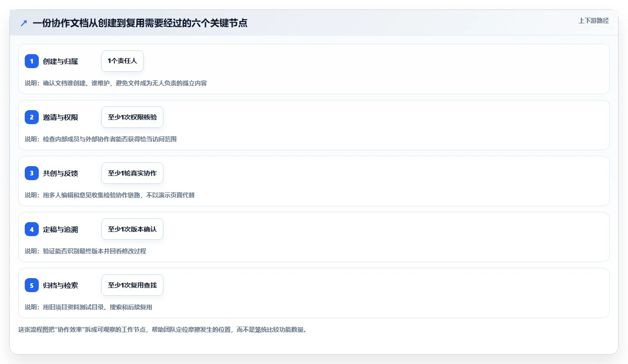The height and width of the screenshot is (364, 628).
Task: Click the 1个责任人 pill
Action: (122, 61)
